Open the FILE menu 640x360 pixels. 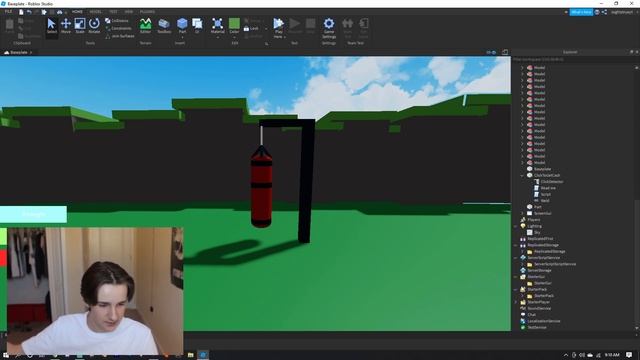(x=8, y=12)
